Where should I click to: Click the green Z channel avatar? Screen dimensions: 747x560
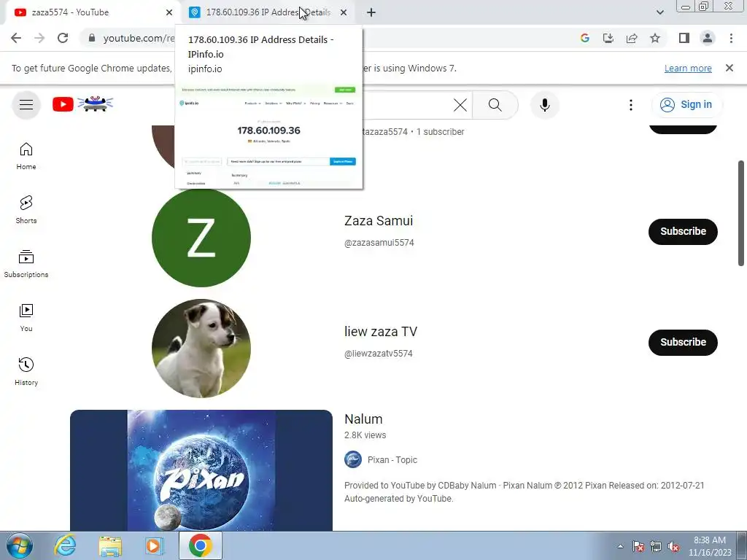pyautogui.click(x=201, y=238)
